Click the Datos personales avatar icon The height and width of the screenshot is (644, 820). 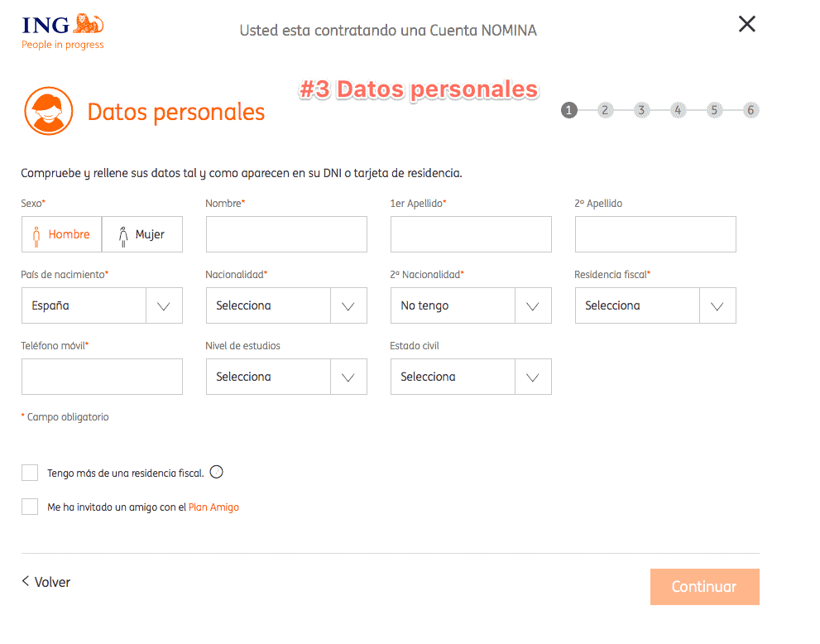pyautogui.click(x=49, y=111)
